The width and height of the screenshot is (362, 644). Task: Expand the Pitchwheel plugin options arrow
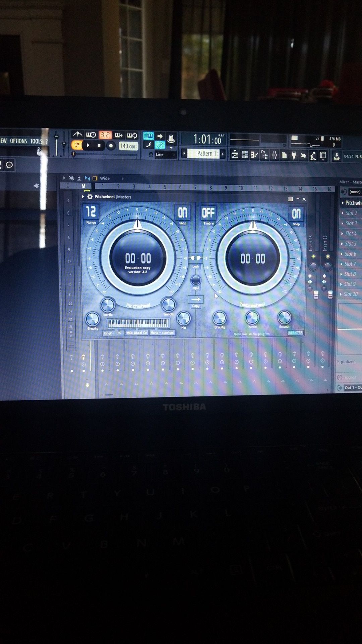(83, 197)
